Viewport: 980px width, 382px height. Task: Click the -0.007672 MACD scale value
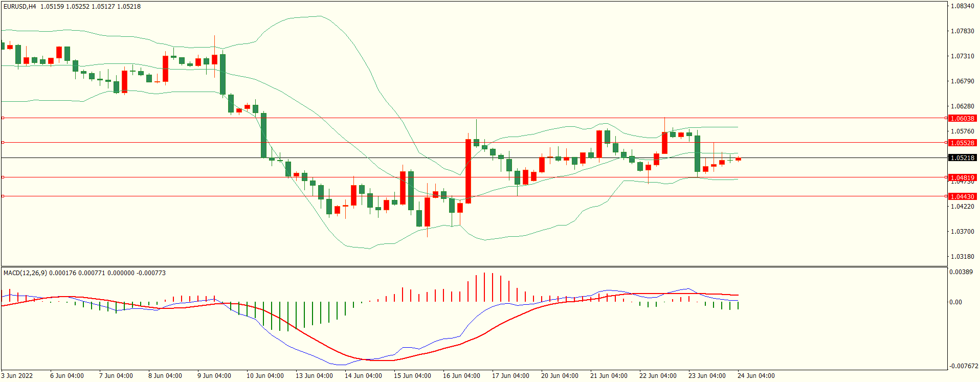pos(964,366)
